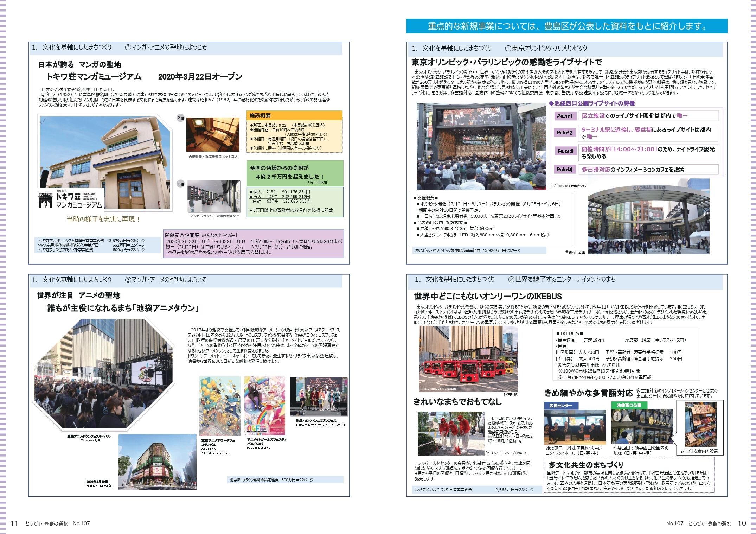Click the 2階 floor marker circle
Viewport: 756px width, 534px height.
click(x=180, y=118)
